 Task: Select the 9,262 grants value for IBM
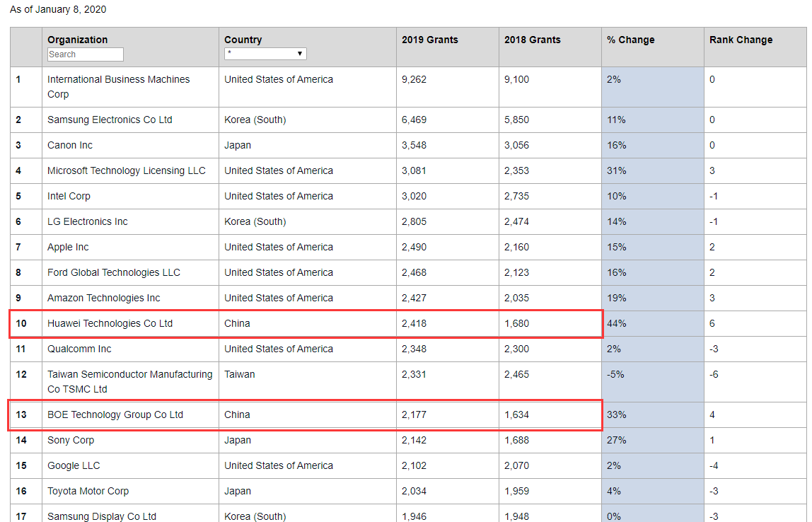pos(414,79)
